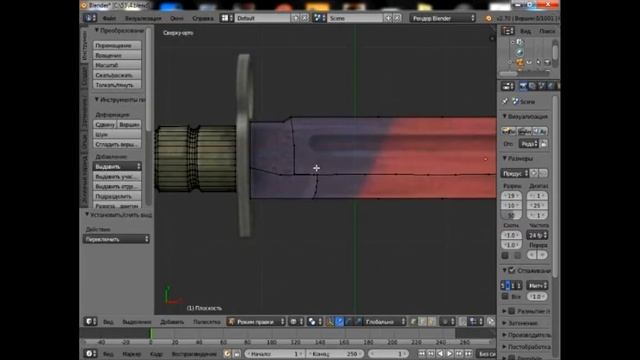Toggle visibility eye icon in outliner
Screen dimensions: 640x360
click(x=529, y=62)
